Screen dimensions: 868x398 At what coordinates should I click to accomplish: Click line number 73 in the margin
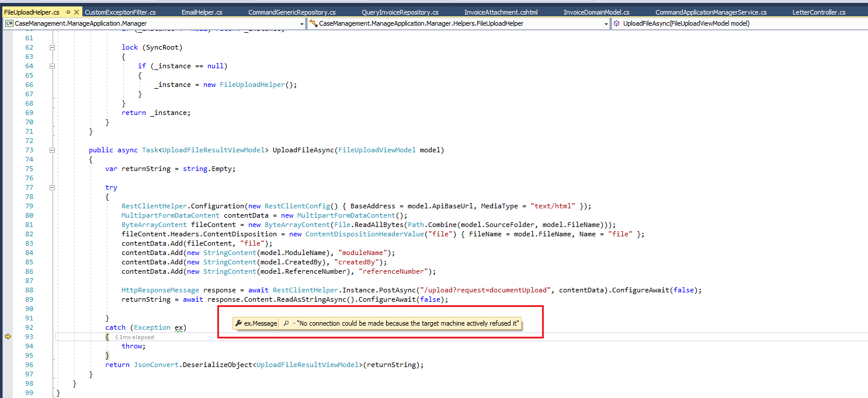tap(29, 150)
